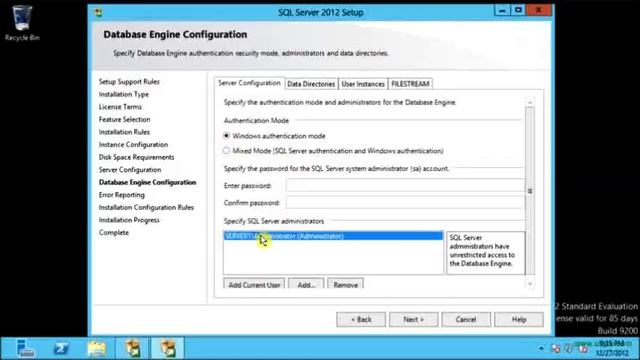The width and height of the screenshot is (640, 360).
Task: Switch to the first SQL setup taskbar icon
Action: tap(133, 349)
